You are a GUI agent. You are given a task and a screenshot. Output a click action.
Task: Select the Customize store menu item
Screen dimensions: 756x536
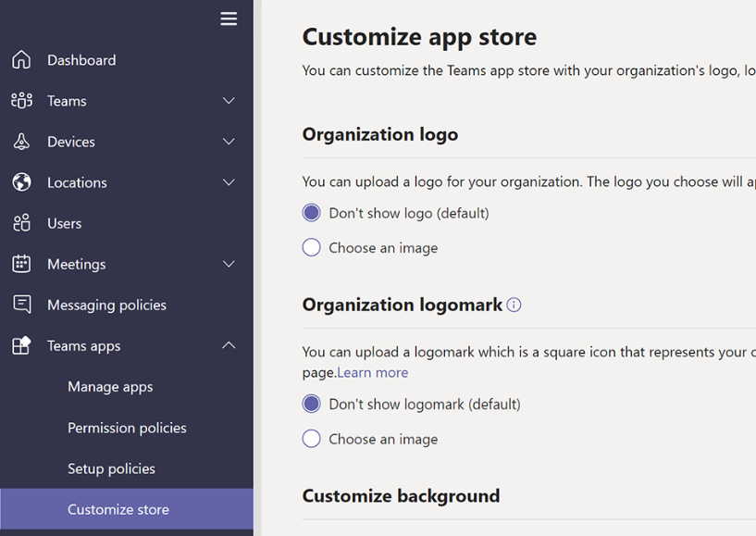tap(127, 509)
